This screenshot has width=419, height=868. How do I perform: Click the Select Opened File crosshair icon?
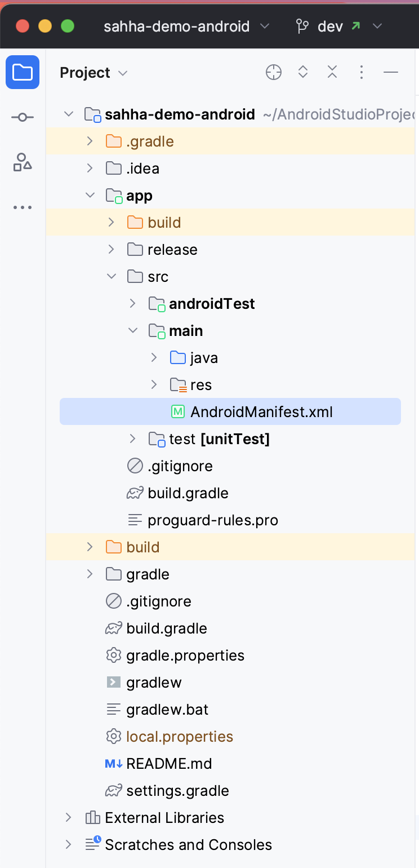[x=274, y=72]
